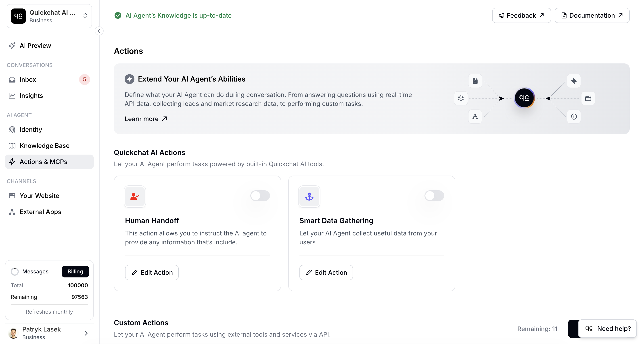Click the document icon in the diagram
644x344 pixels.
[475, 81]
